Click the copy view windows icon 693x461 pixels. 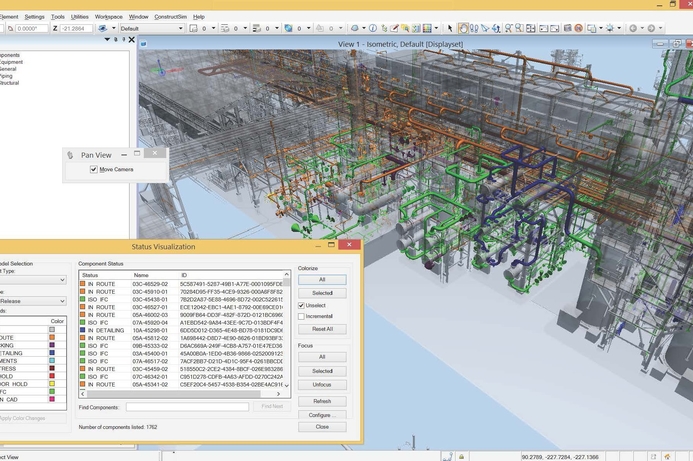pyautogui.click(x=592, y=28)
